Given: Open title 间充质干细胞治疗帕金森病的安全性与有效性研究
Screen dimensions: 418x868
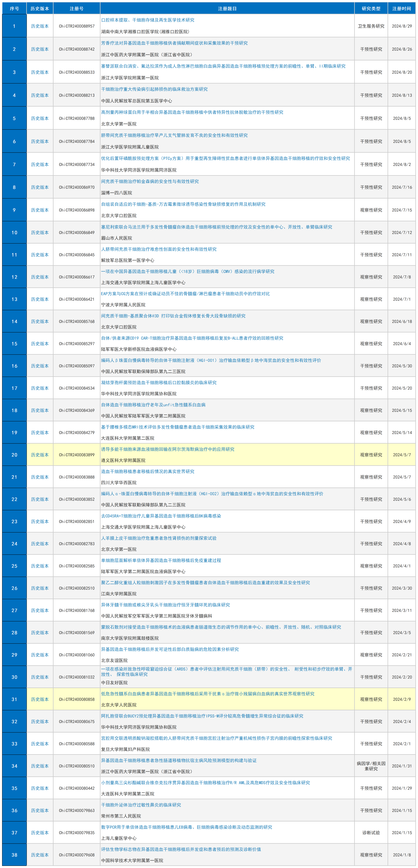Looking at the screenshot, I should [150, 181].
